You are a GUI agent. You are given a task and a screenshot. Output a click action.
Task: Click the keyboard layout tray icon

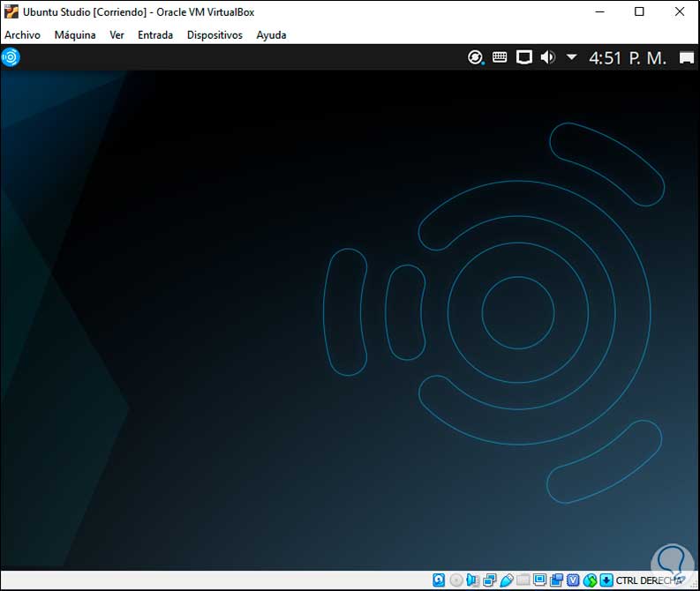[500, 57]
